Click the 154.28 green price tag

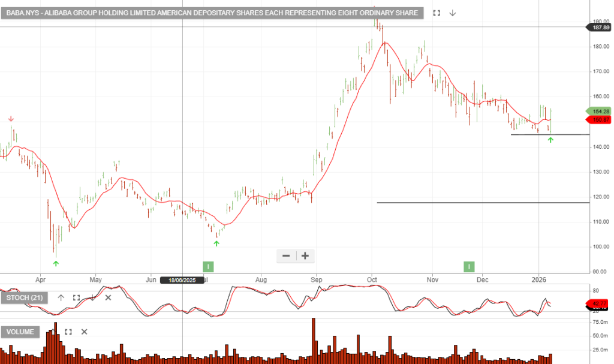pos(600,112)
